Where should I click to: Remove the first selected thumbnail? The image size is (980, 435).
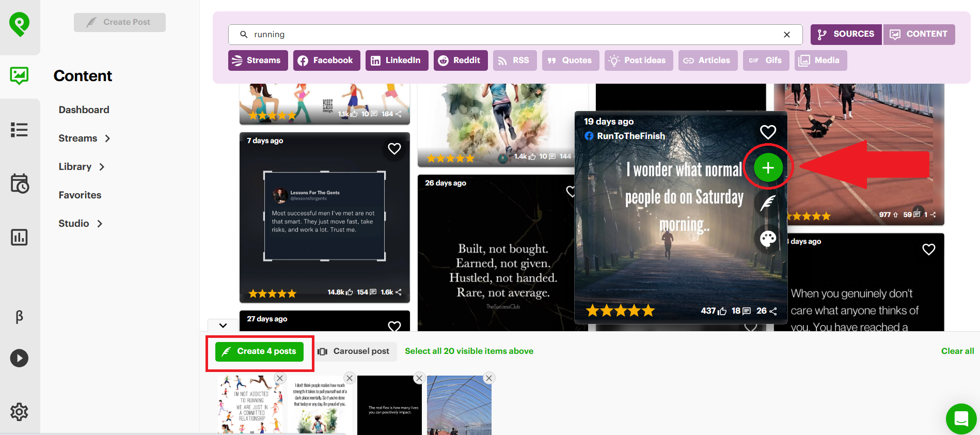[x=280, y=378]
